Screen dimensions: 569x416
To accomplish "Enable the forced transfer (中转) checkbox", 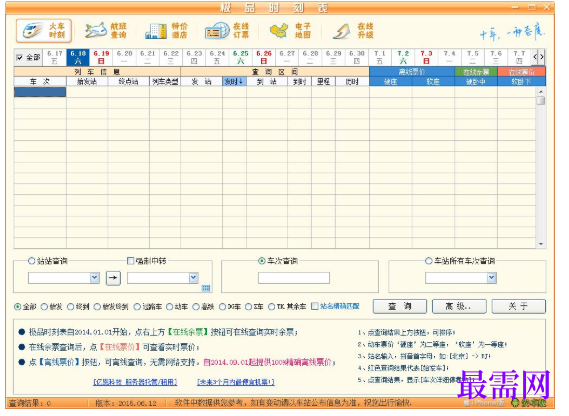I will 130,261.
